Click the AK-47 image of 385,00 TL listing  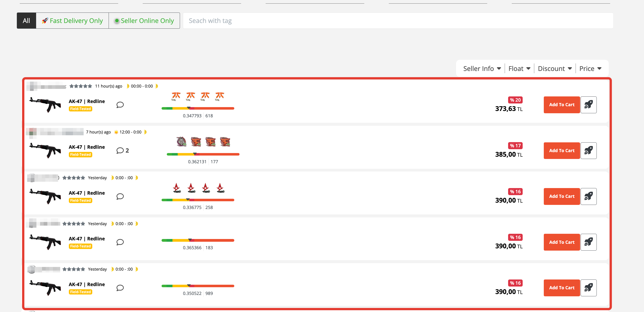tap(45, 150)
